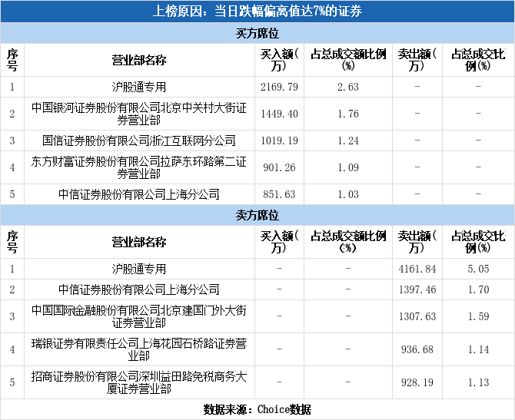The height and width of the screenshot is (420, 515).
Task: Click 序号 header in seller table
Action: click(x=12, y=242)
